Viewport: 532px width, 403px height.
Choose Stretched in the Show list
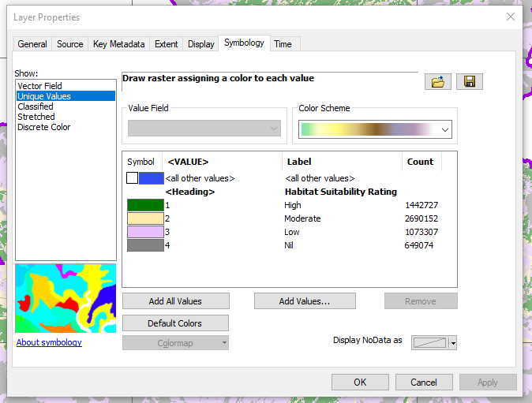pyautogui.click(x=66, y=117)
